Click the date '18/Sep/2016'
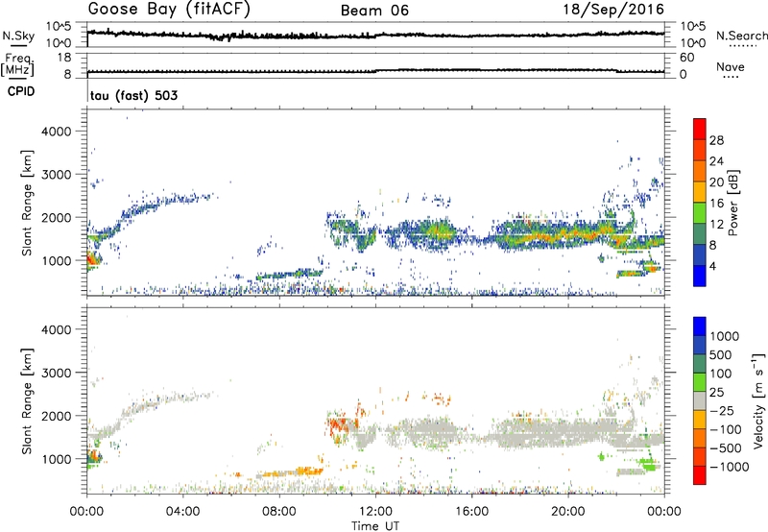This screenshot has width=768, height=532. [x=613, y=9]
